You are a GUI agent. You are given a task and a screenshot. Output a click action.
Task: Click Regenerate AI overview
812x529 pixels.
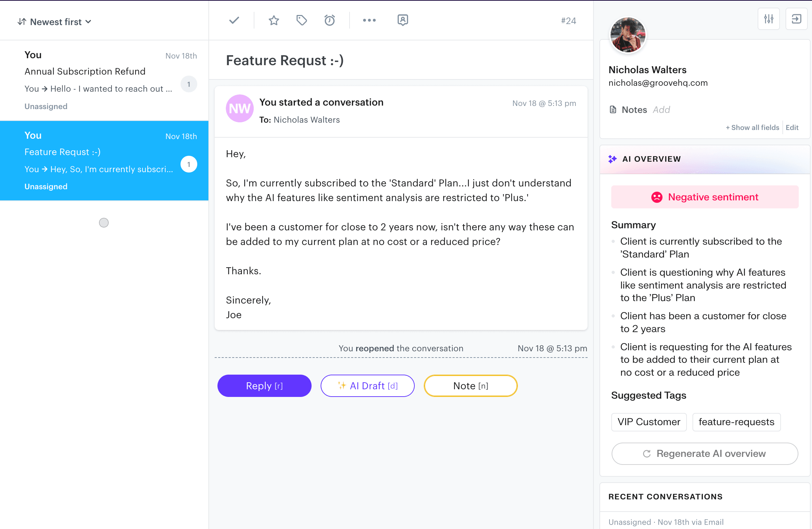704,453
